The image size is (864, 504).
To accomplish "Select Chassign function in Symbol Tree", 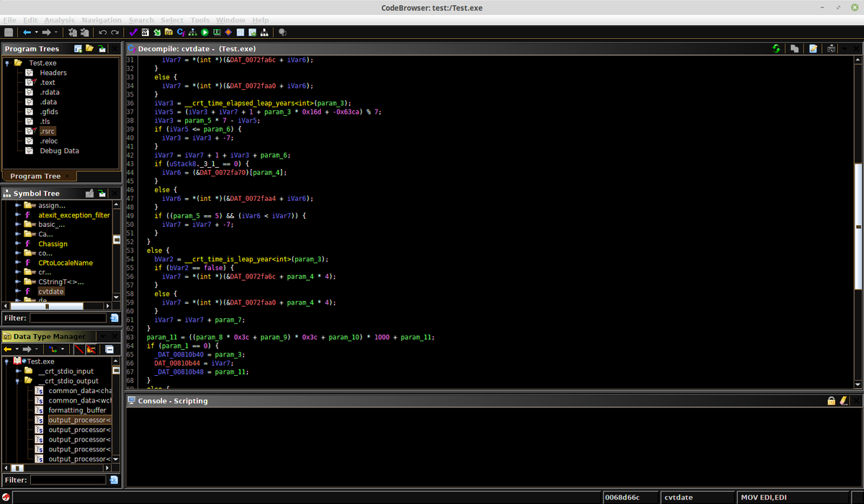I will (x=53, y=244).
